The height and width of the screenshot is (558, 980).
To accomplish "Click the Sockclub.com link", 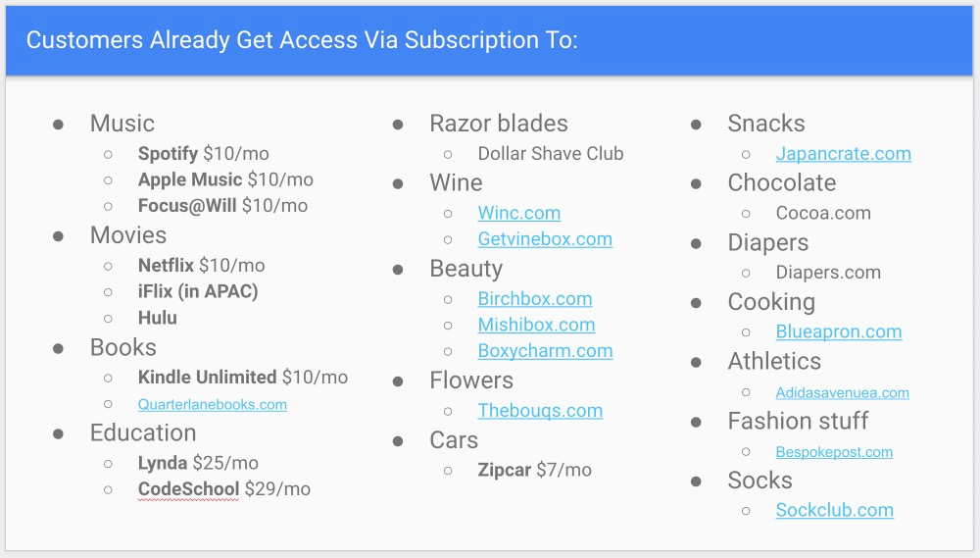I will click(834, 510).
